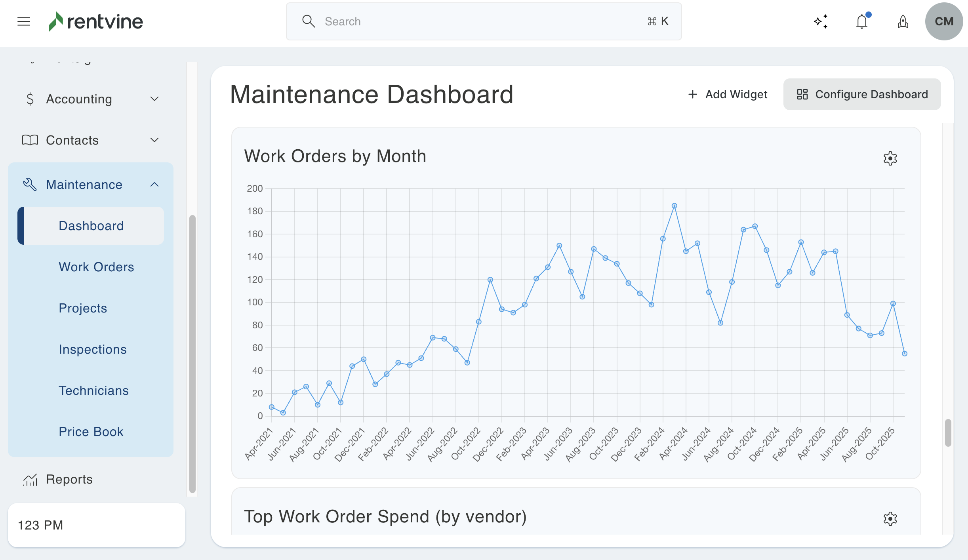Go to Work Orders in sidebar
This screenshot has width=968, height=560.
[x=96, y=267]
